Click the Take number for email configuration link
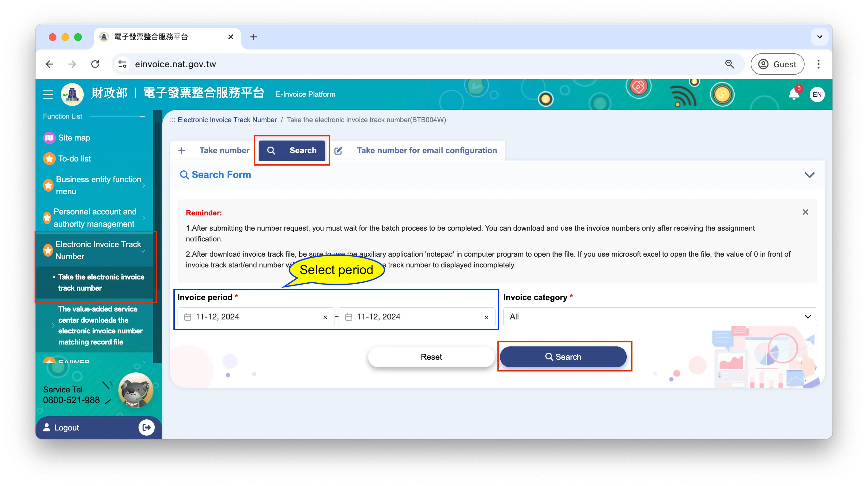This screenshot has width=868, height=486. pos(427,150)
